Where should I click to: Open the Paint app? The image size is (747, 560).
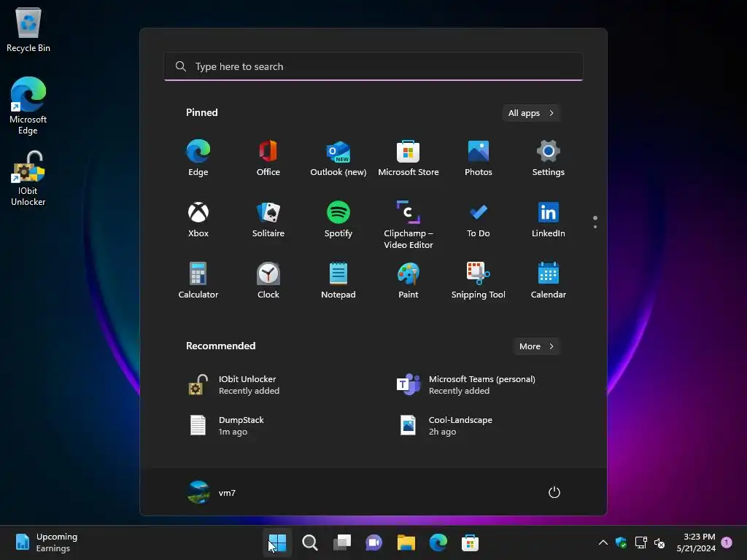tap(409, 281)
